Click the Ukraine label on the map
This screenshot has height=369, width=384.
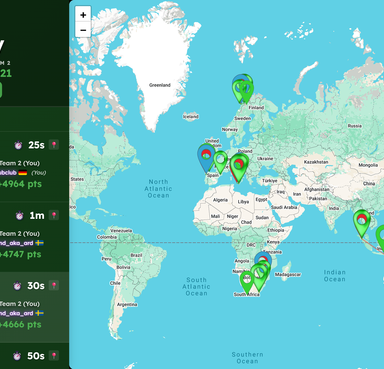265,158
